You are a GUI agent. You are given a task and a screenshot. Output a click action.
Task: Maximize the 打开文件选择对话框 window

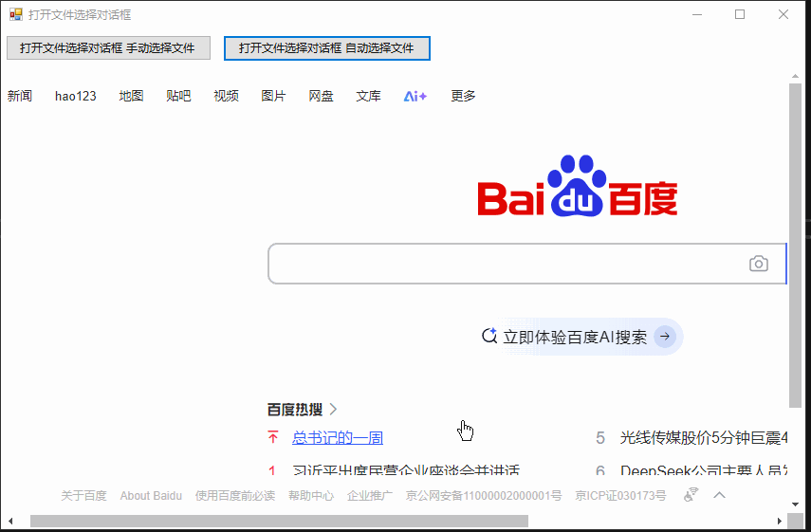coord(740,14)
